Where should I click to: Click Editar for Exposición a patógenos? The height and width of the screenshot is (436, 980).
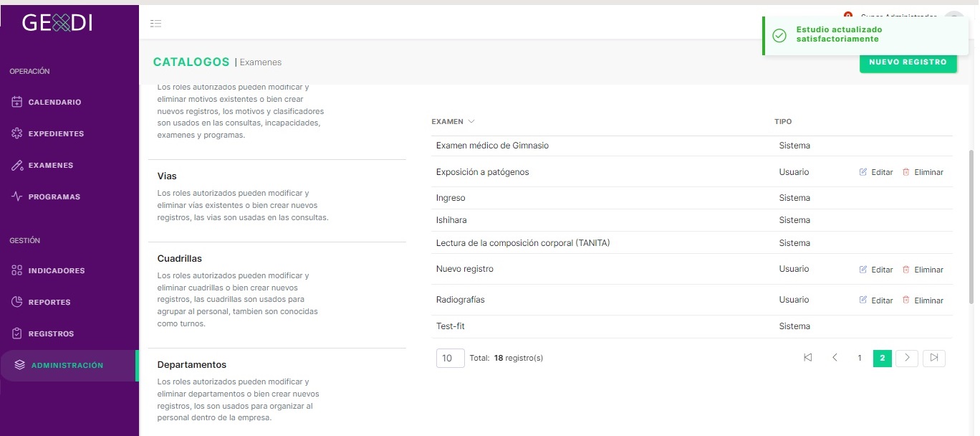(876, 172)
